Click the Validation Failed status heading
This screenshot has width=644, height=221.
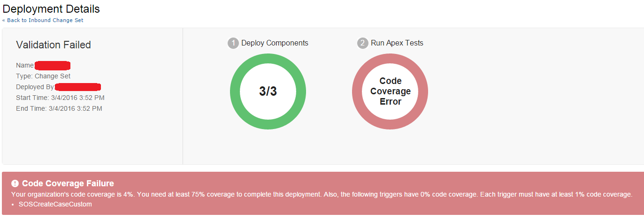[x=54, y=45]
